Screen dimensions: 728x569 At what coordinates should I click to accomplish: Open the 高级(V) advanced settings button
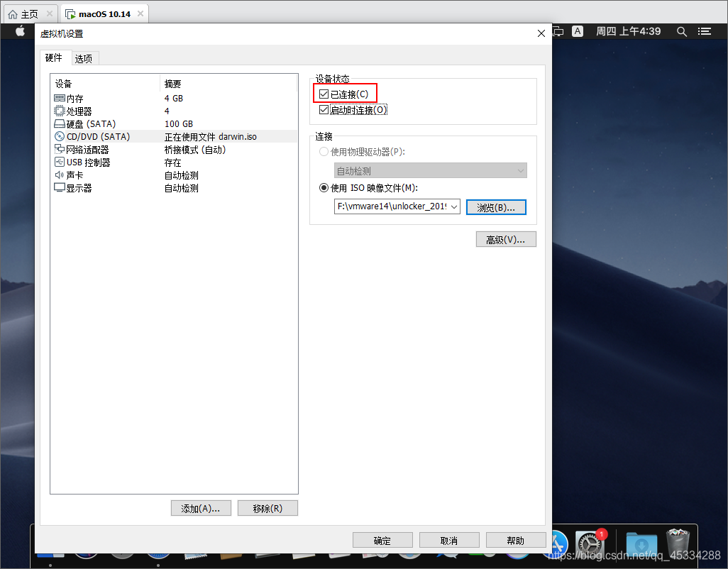pos(505,239)
